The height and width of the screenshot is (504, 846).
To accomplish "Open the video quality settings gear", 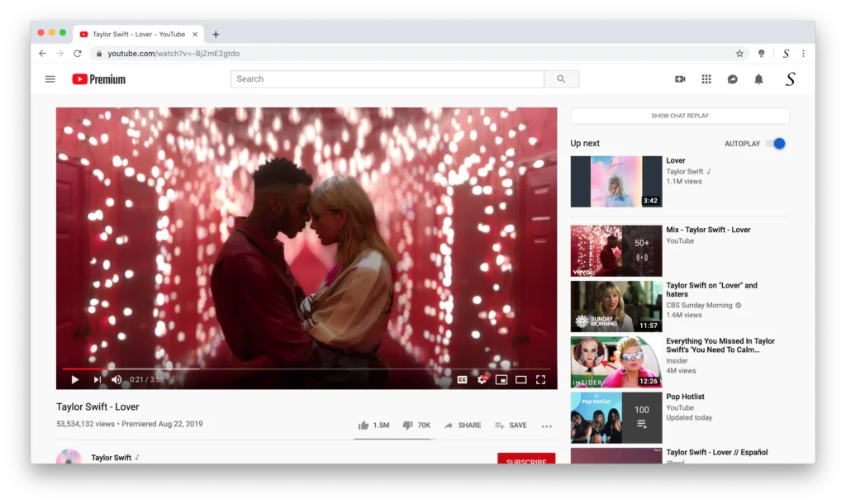I will click(x=481, y=379).
